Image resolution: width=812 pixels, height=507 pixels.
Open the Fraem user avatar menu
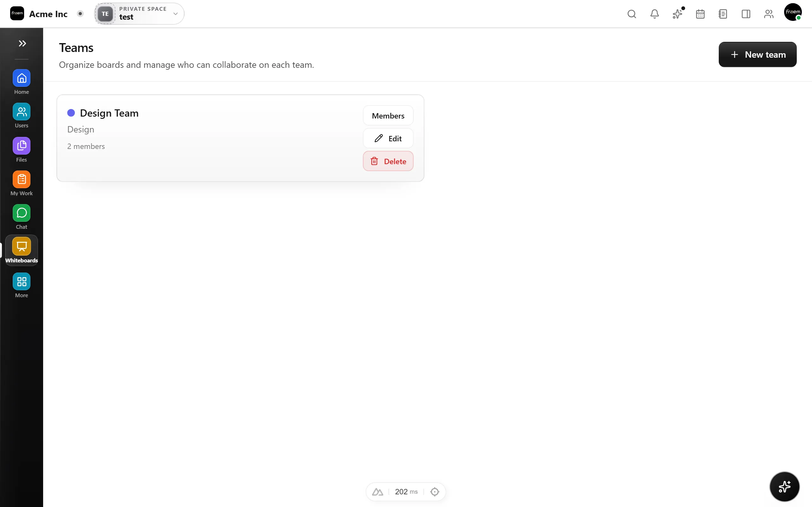[793, 12]
